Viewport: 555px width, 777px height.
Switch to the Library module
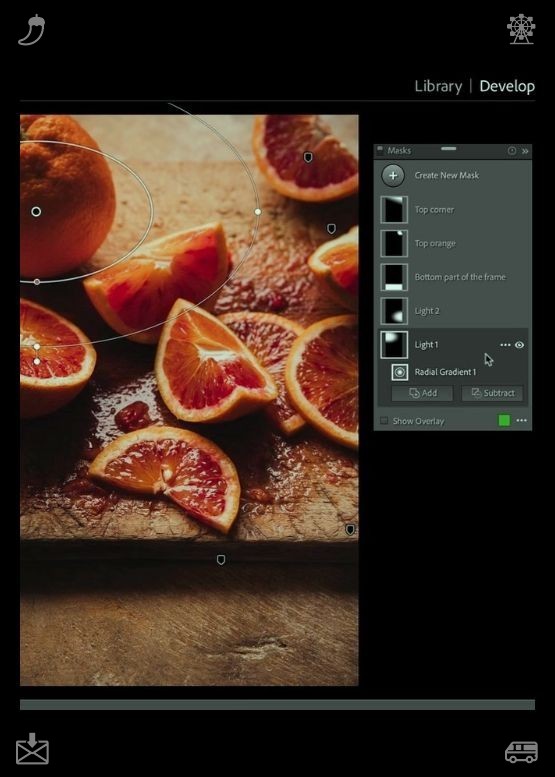438,86
